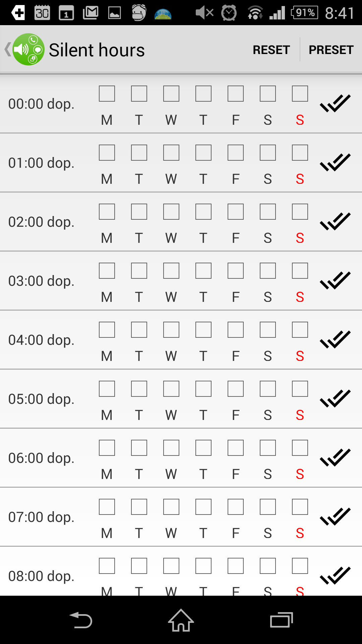Image resolution: width=362 pixels, height=644 pixels.
Task: Tap the 04:00 dop. time label
Action: (x=41, y=340)
